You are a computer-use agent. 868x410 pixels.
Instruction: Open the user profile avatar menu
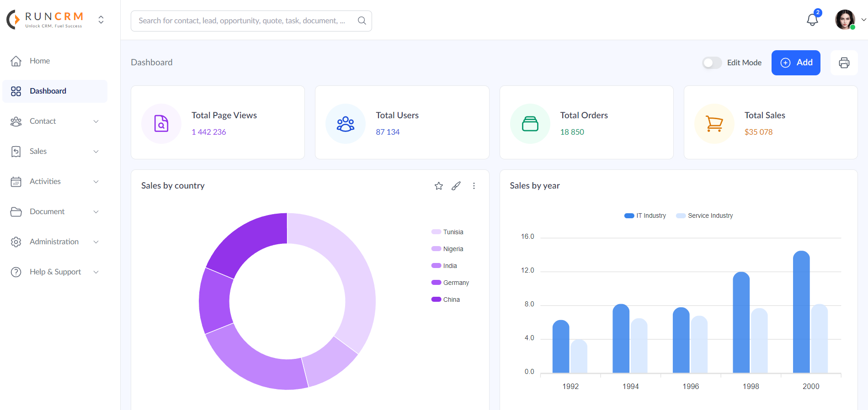coord(845,20)
